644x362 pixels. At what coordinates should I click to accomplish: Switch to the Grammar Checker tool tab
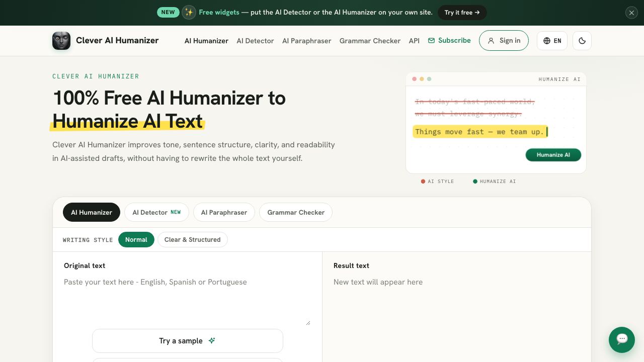296,212
